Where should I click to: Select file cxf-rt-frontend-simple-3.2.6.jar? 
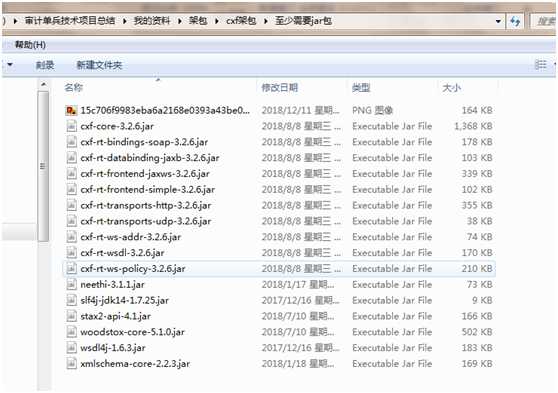click(148, 189)
